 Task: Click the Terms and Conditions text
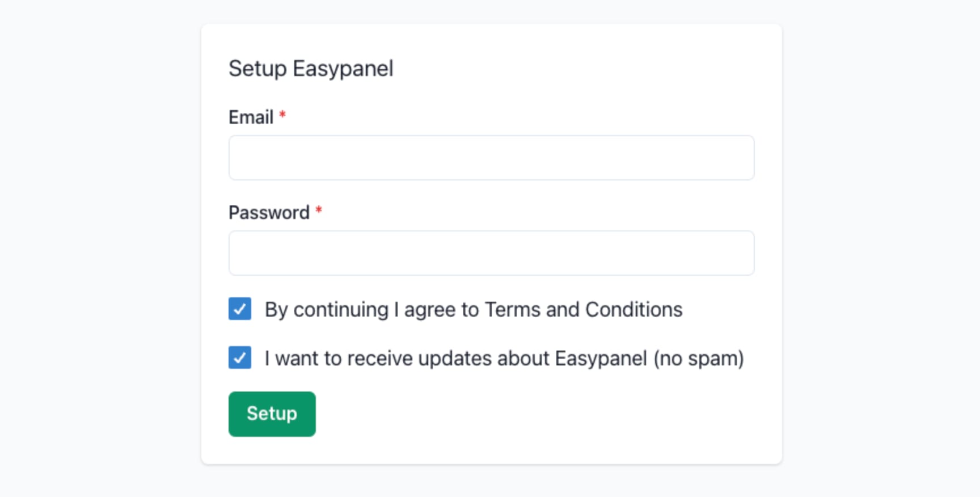473,309
